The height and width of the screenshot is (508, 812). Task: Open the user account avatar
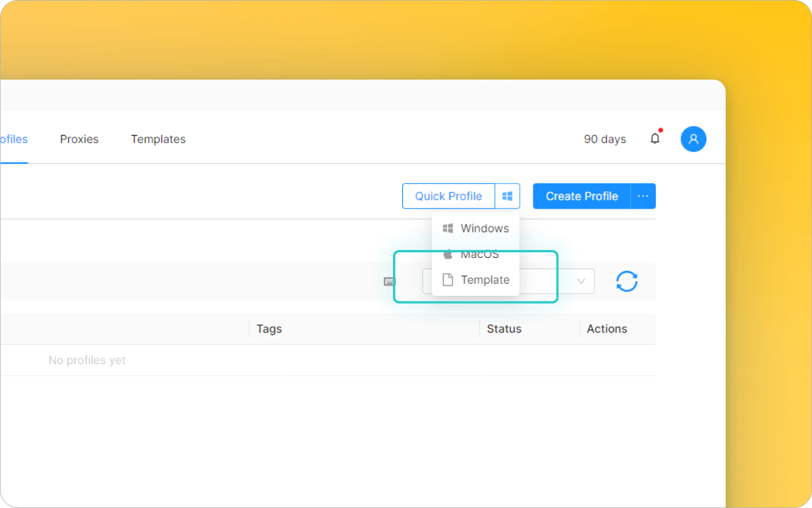coord(694,139)
